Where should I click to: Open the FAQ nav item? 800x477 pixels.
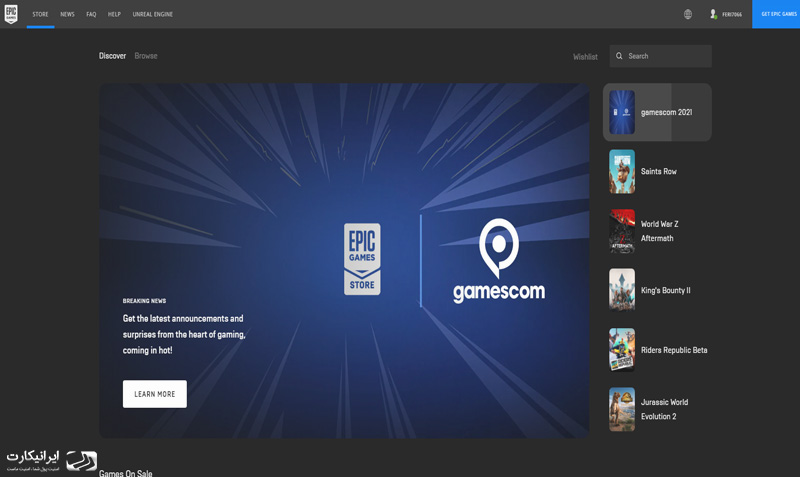tap(91, 14)
